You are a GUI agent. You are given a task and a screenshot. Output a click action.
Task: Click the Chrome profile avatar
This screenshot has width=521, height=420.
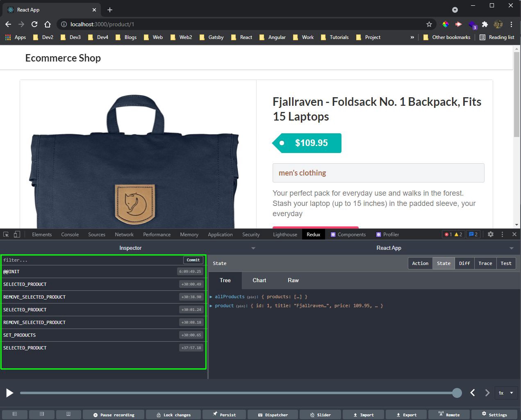pos(498,24)
